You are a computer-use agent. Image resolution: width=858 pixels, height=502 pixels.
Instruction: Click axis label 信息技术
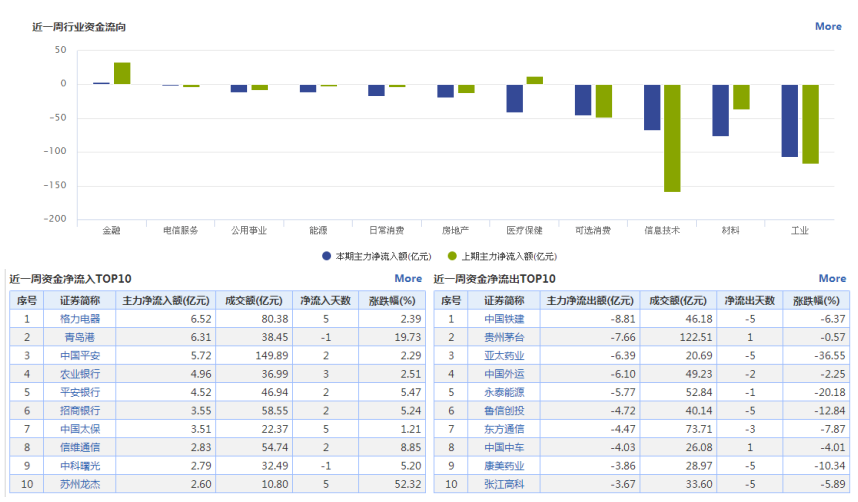click(662, 230)
